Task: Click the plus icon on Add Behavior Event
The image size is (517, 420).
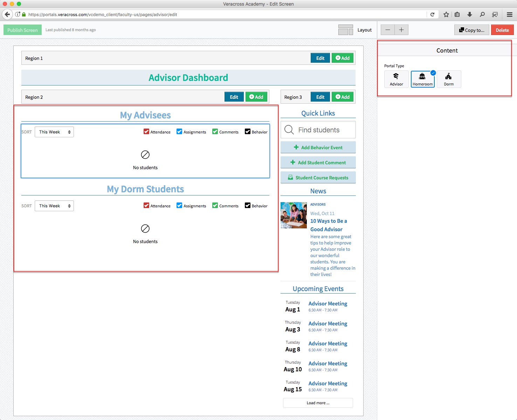Action: (296, 147)
